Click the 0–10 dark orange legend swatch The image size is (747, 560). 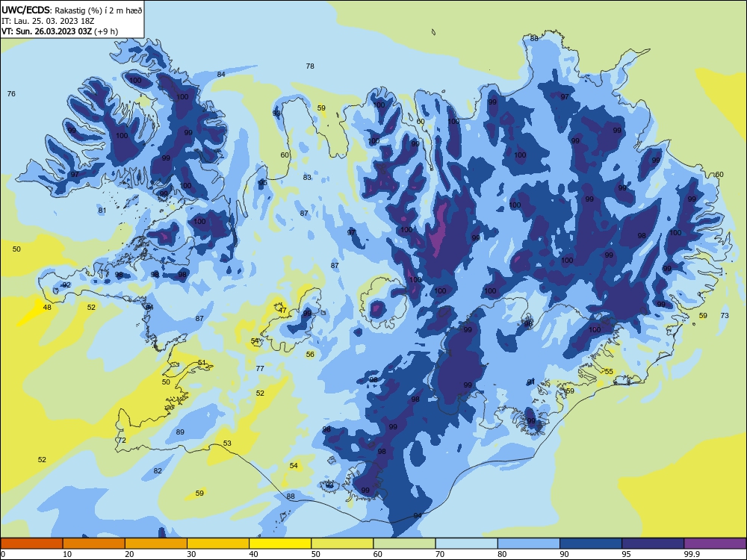[31, 544]
